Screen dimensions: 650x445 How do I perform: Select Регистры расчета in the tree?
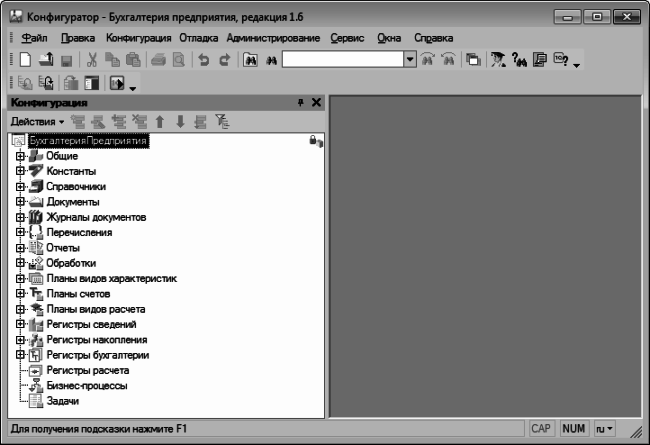88,370
